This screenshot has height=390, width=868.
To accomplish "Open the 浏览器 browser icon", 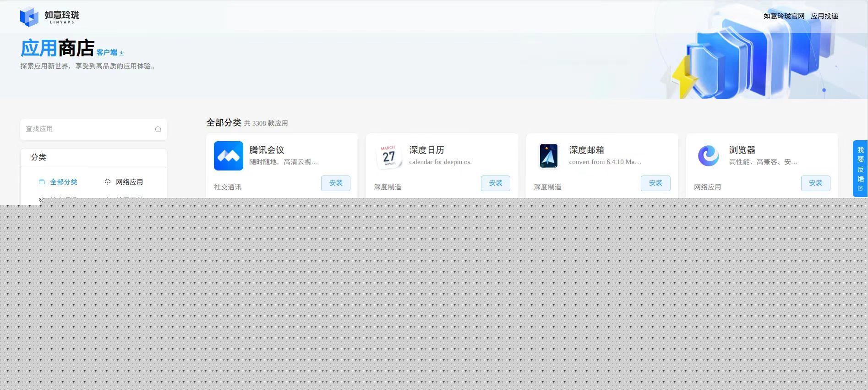I will click(x=709, y=156).
